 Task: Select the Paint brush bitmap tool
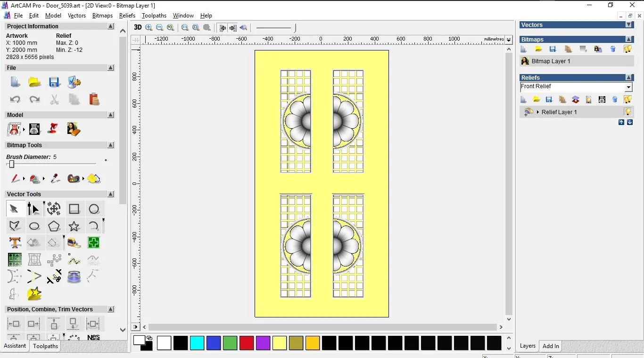[15, 179]
